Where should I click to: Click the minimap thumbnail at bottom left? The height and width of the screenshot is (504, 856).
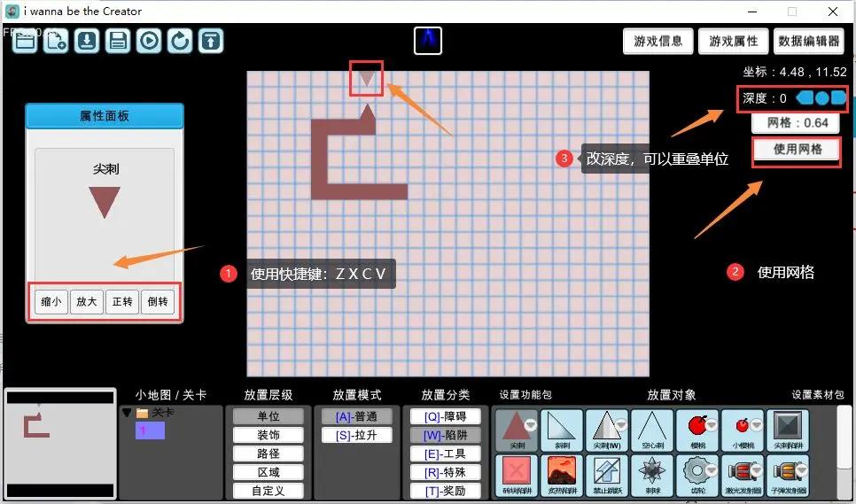(60, 444)
